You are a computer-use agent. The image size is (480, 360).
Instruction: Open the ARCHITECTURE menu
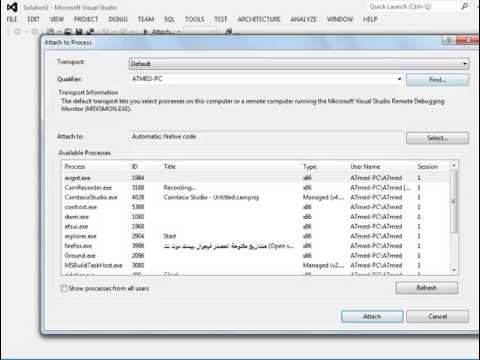(259, 19)
